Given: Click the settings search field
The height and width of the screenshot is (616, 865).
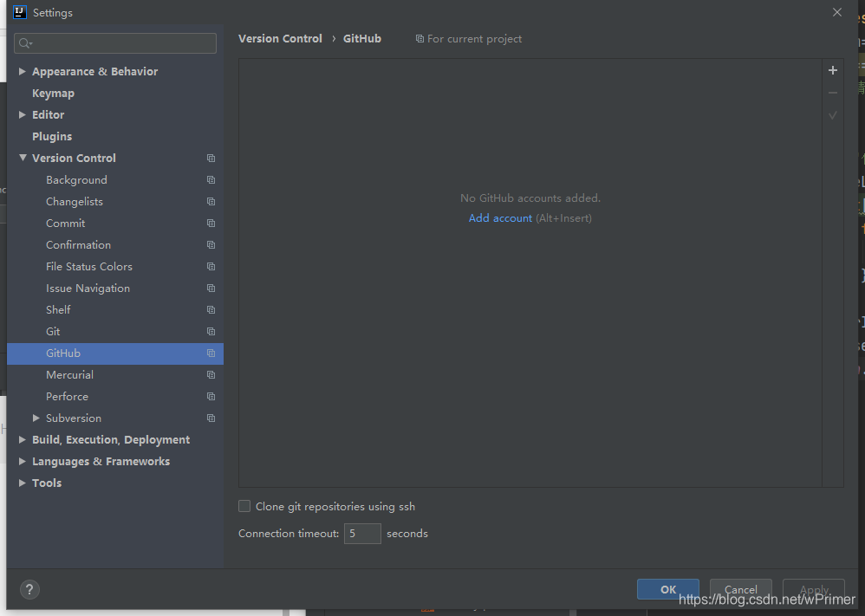Looking at the screenshot, I should [115, 43].
